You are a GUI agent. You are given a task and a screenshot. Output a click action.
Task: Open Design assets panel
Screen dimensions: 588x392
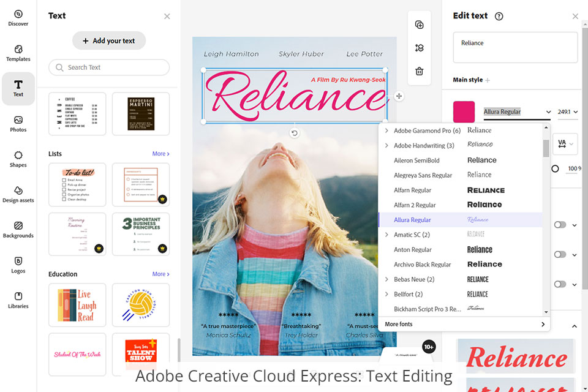point(18,194)
